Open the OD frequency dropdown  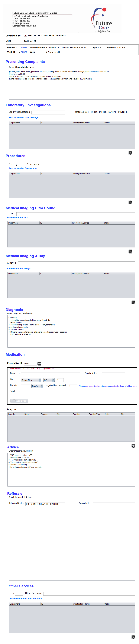click(49, 380)
